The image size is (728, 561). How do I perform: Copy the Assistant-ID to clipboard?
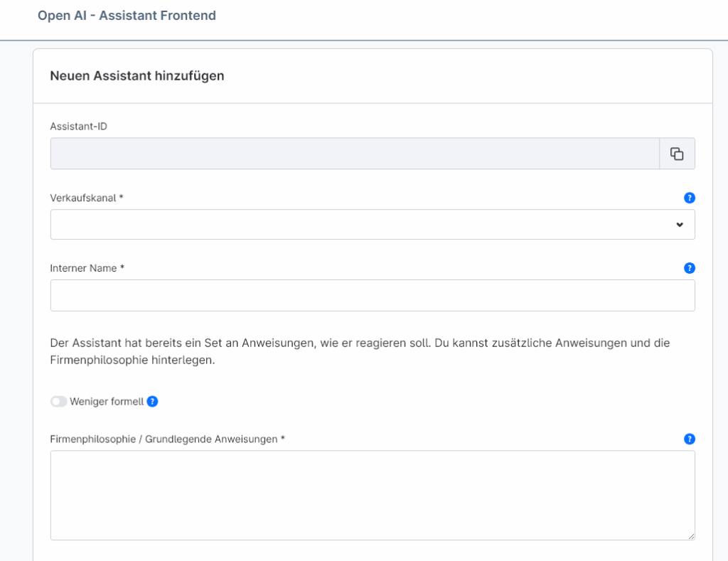[x=677, y=154]
